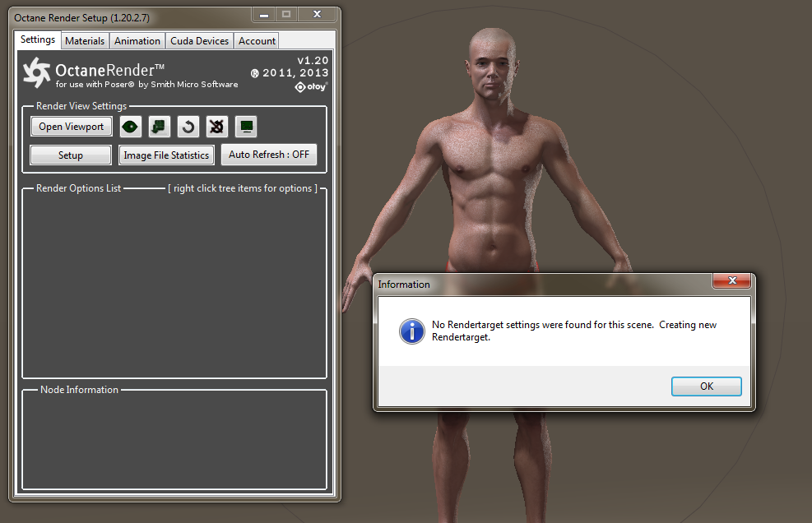Click 'for use with Poser' subtitle text
812x523 pixels.
coord(147,85)
